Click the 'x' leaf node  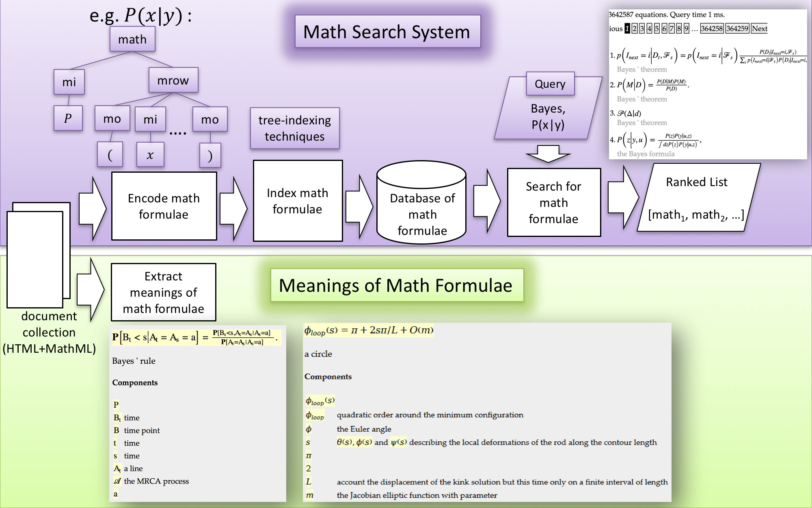pyautogui.click(x=150, y=155)
